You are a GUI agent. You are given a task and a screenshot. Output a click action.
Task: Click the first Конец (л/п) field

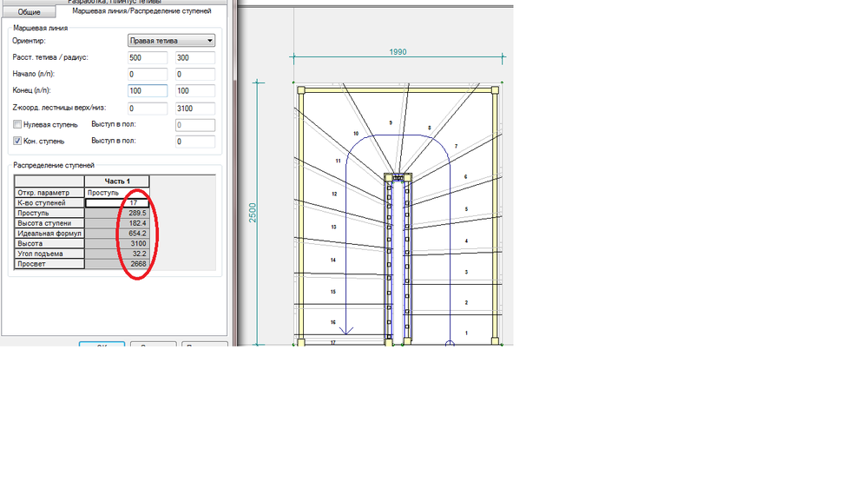[148, 91]
